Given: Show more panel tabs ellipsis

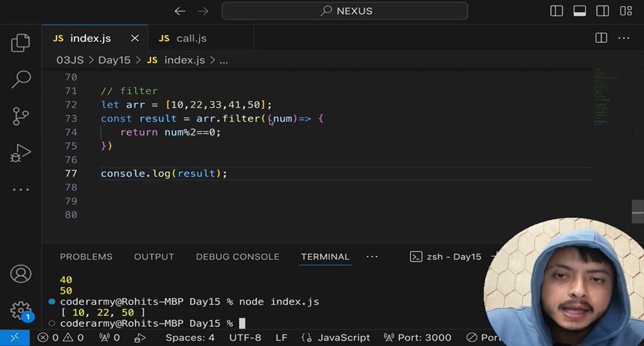Looking at the screenshot, I should [x=372, y=256].
